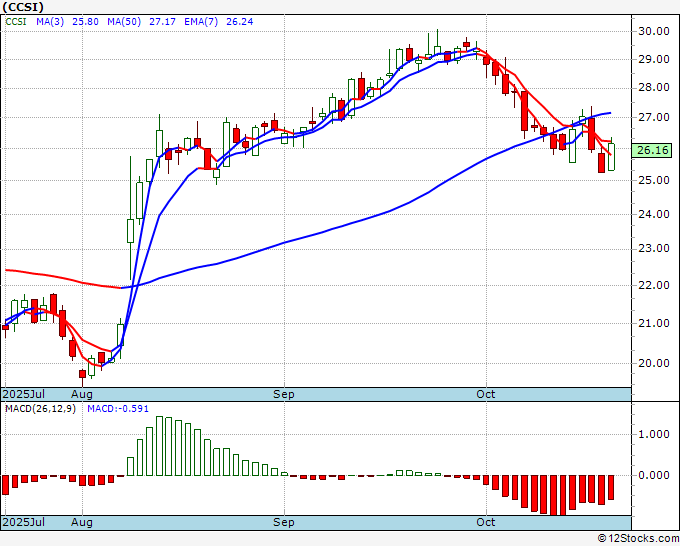The width and height of the screenshot is (680, 546).
Task: Click the EMA(7) legend label
Action: click(201, 22)
